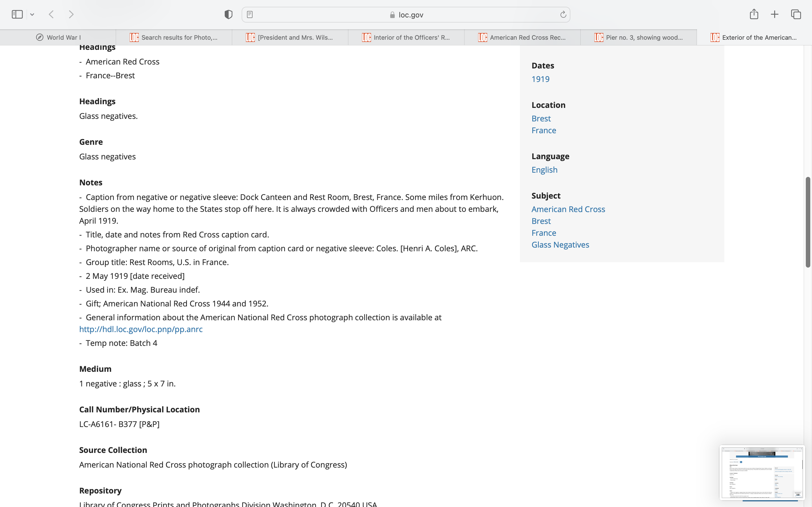
Task: Open the Share sheet icon
Action: point(754,14)
